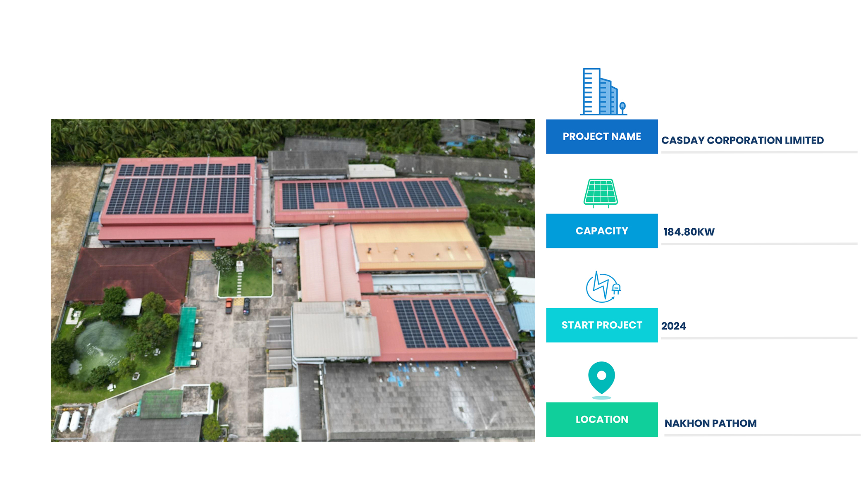The width and height of the screenshot is (868, 500).
Task: Click the office building icon
Action: tap(603, 91)
